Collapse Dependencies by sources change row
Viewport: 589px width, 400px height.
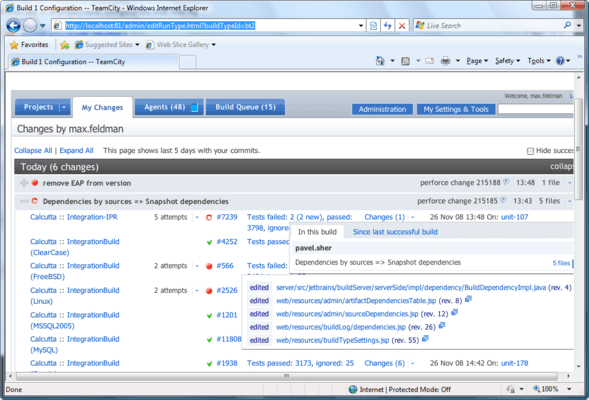click(x=24, y=202)
